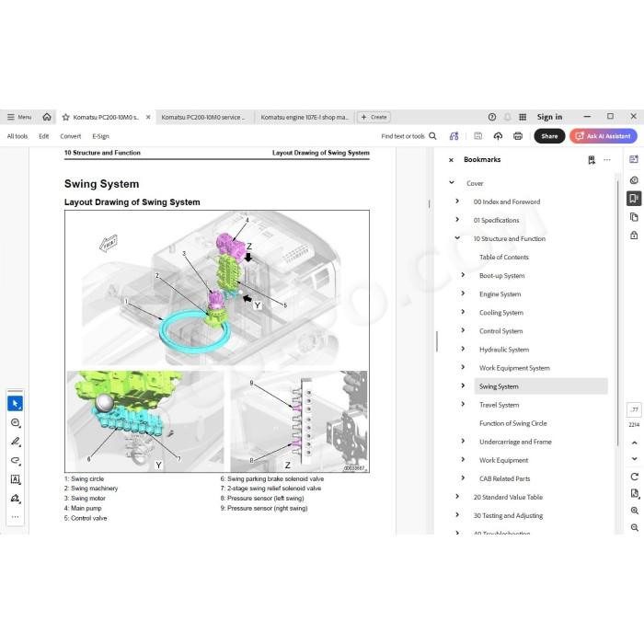This screenshot has height=644, width=644.
Task: Open the AI generative summary icon
Action: pyautogui.click(x=454, y=136)
